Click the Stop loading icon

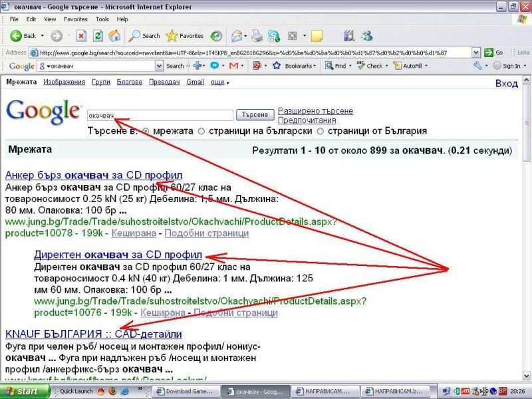[x=81, y=35]
